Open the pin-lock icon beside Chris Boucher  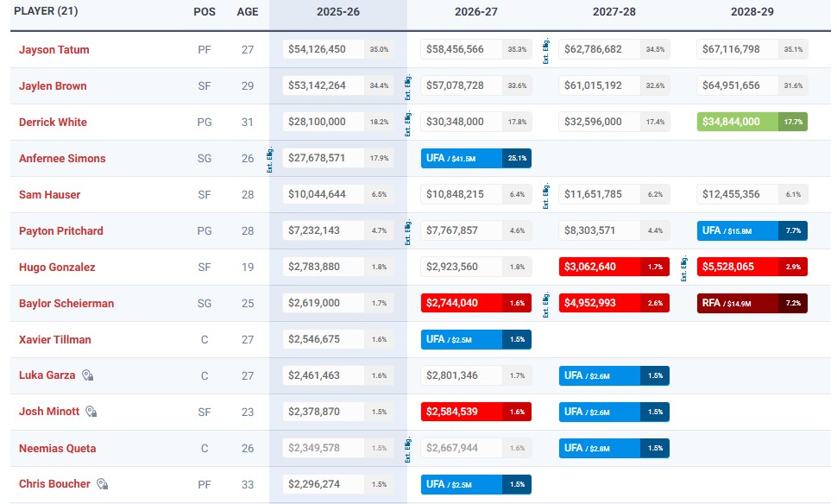102,484
